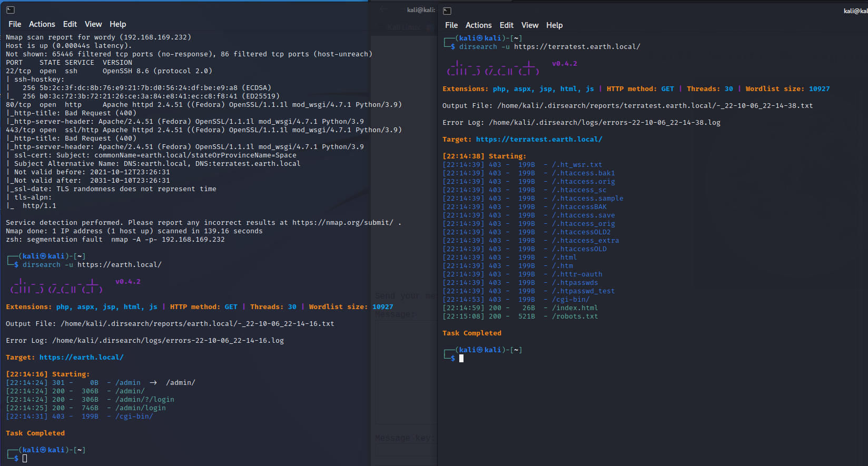
Task: Click the /.htpasswds result row
Action: pyautogui.click(x=520, y=283)
